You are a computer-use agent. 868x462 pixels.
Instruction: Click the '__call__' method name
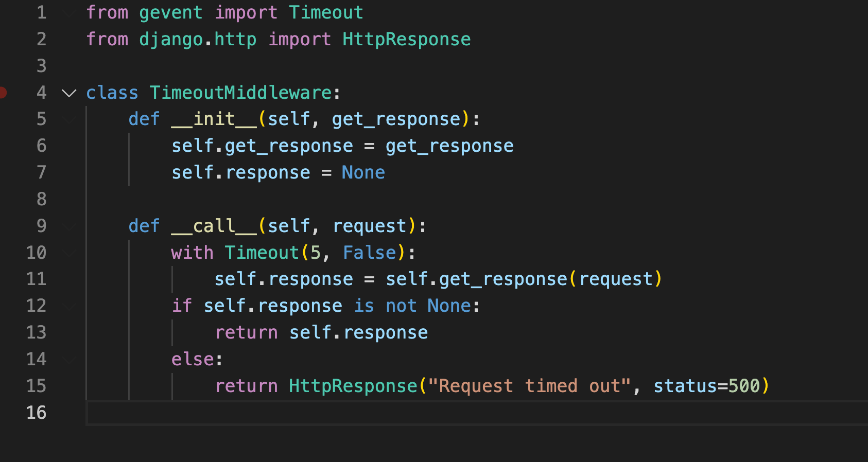point(214,226)
